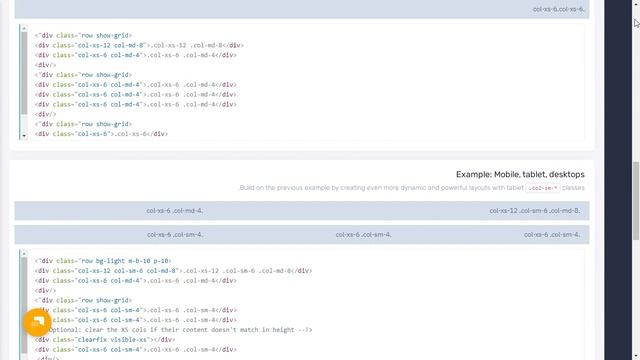Click up arrow of first code block scrollbar
640x360 pixels.
coord(24,28)
